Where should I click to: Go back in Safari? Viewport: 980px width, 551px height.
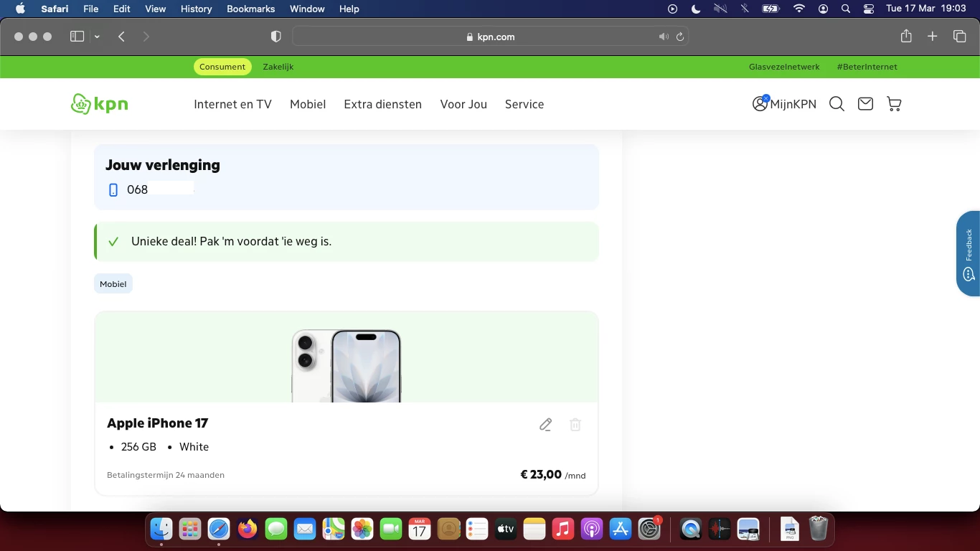[121, 37]
